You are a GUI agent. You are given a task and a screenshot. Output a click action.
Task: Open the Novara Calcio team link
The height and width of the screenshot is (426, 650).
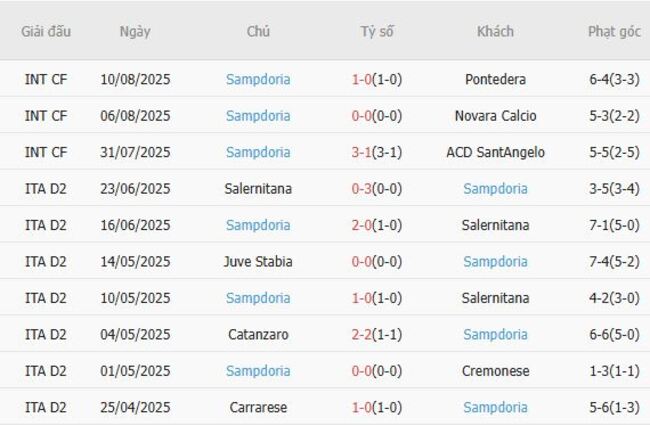click(495, 116)
